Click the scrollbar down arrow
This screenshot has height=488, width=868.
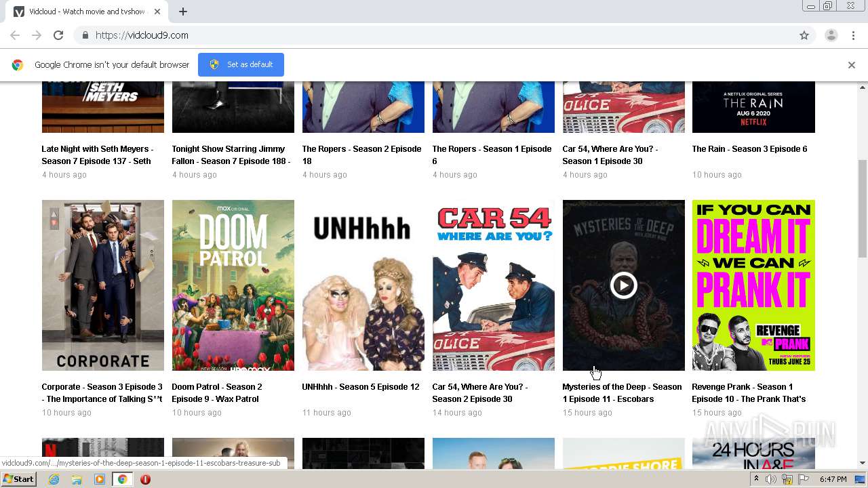point(863,464)
